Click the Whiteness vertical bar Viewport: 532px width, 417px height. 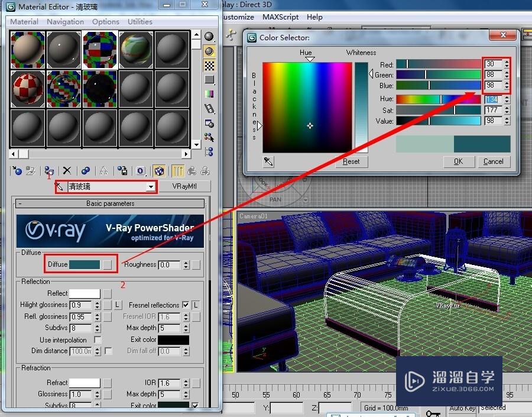[x=361, y=107]
